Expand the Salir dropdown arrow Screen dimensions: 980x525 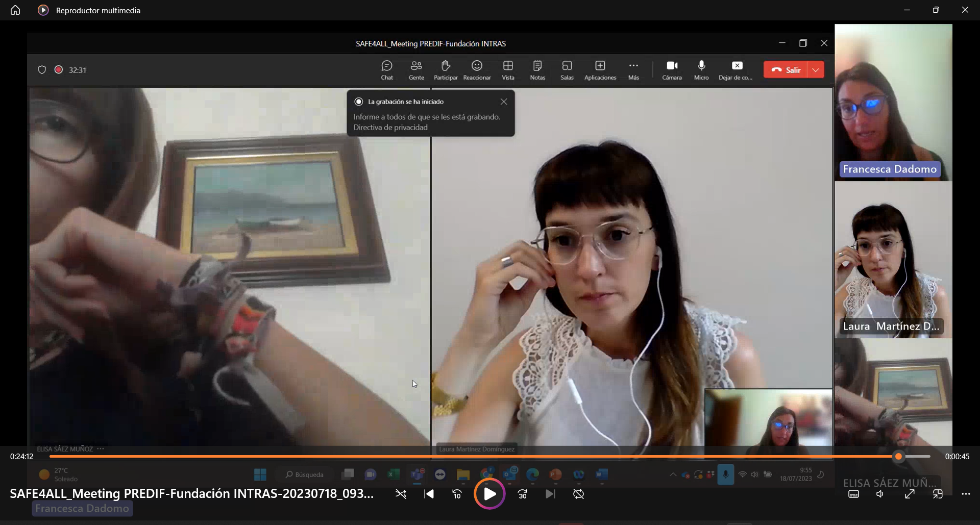tap(816, 70)
